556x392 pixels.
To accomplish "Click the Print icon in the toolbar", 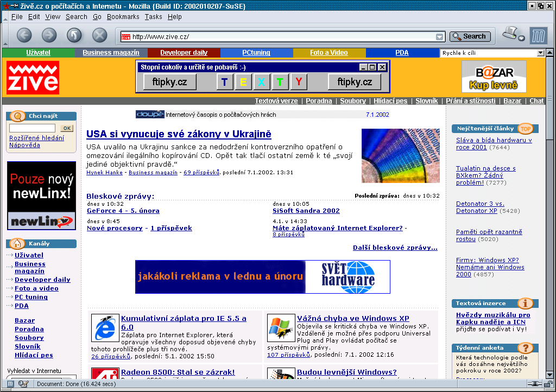I will (x=509, y=34).
